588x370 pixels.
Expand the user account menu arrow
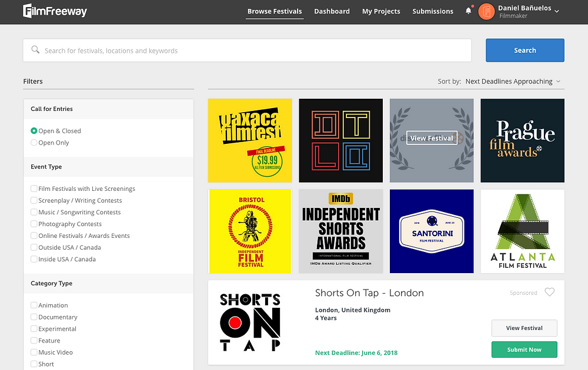coord(557,11)
